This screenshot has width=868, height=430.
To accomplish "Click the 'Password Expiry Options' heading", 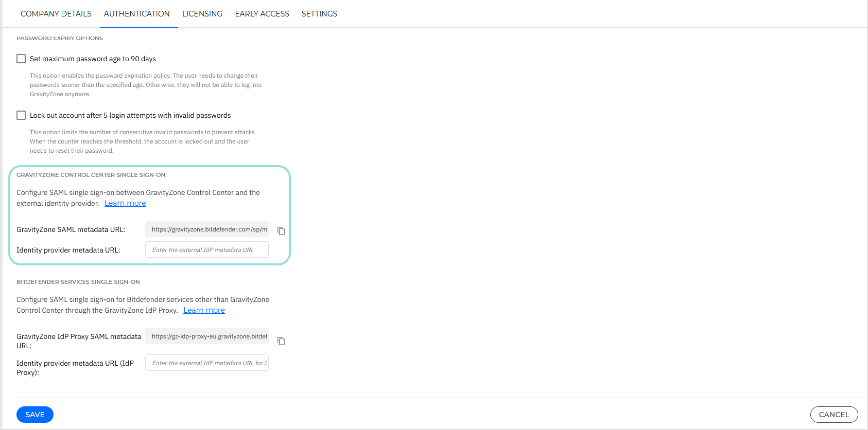I will coord(60,38).
